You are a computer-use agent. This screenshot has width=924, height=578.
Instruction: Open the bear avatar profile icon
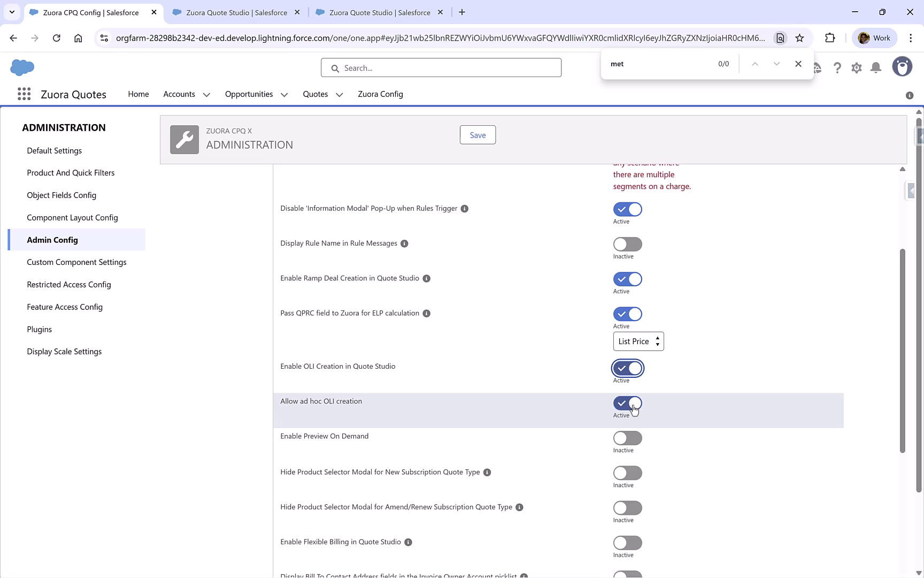point(902,66)
